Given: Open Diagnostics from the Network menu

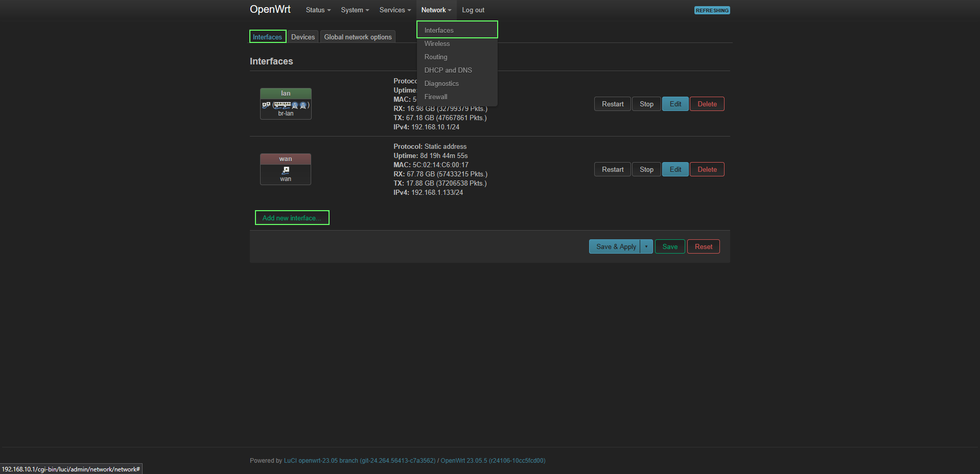Looking at the screenshot, I should 457,83.
